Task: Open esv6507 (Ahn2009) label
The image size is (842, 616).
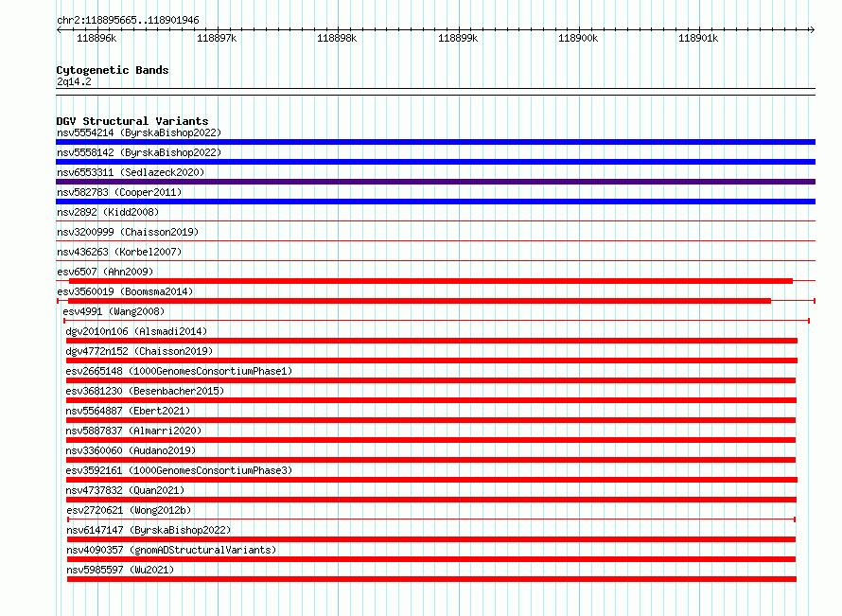Action: click(x=105, y=272)
